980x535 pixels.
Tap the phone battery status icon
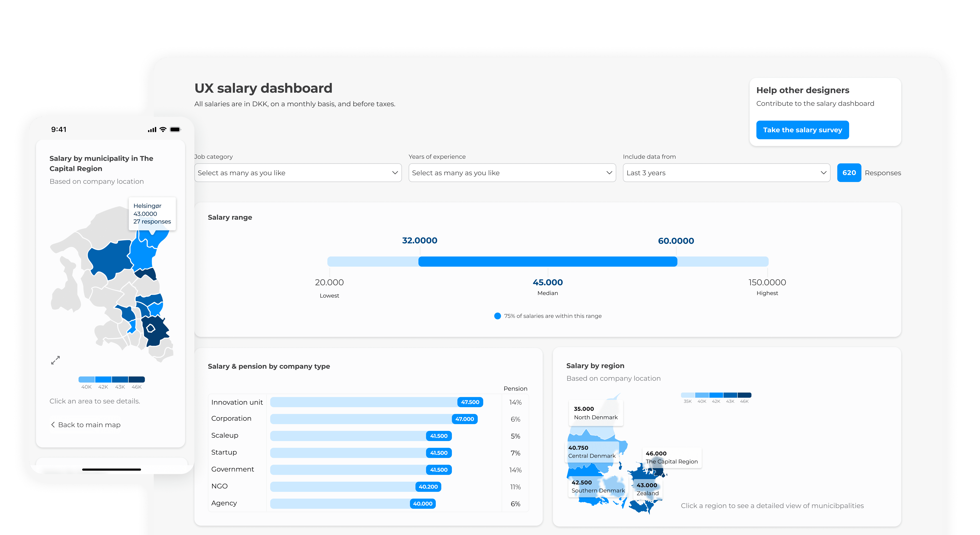[175, 130]
